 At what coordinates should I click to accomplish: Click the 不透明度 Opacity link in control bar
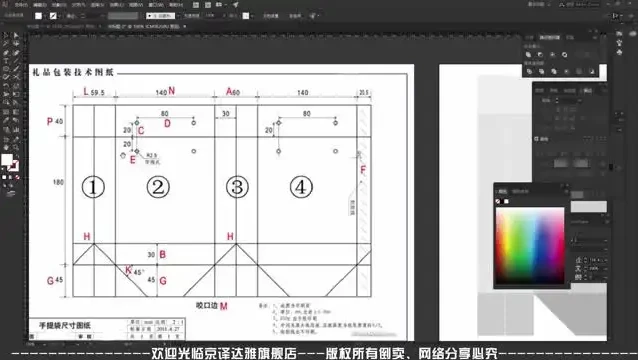click(191, 15)
